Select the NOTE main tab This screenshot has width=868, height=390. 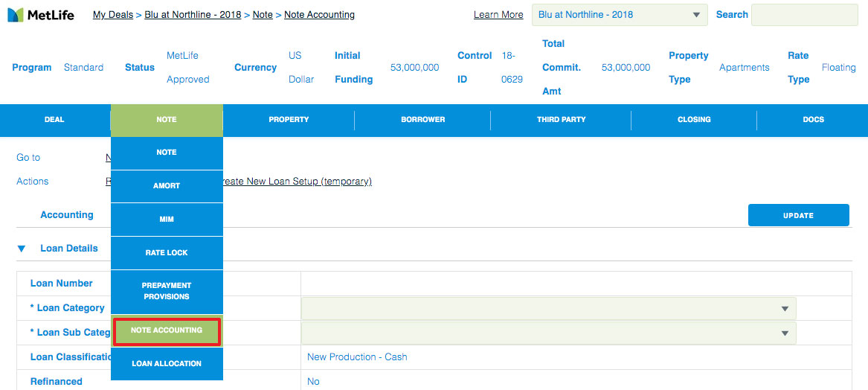(167, 120)
